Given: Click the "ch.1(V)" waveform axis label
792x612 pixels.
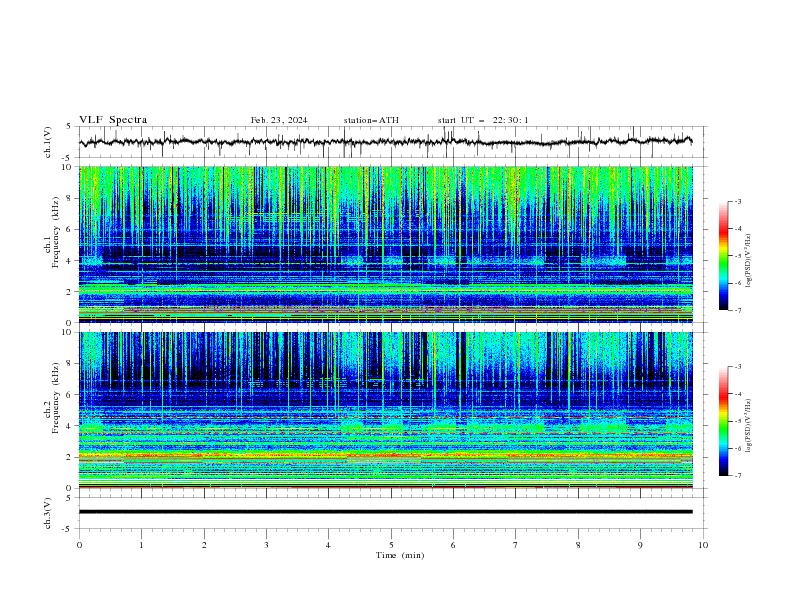Looking at the screenshot, I should (x=48, y=142).
